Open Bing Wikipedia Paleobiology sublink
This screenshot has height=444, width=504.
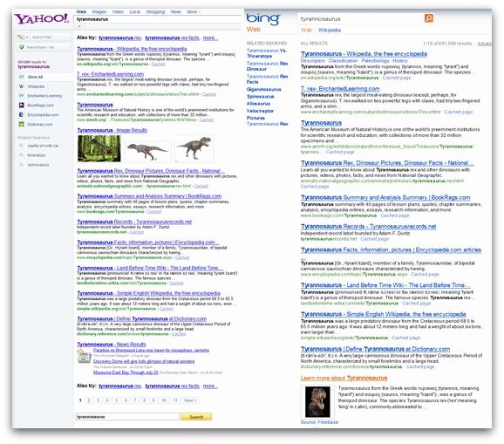coord(375,61)
